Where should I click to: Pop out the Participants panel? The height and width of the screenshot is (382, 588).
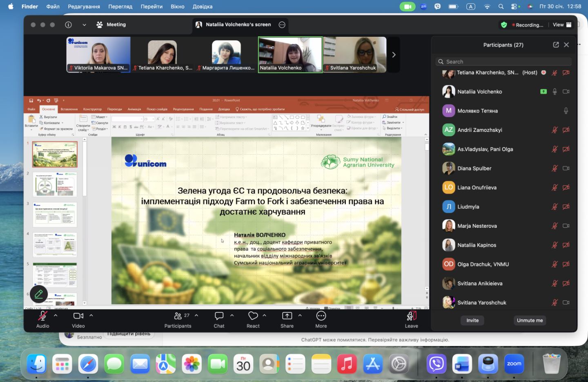tap(556, 45)
